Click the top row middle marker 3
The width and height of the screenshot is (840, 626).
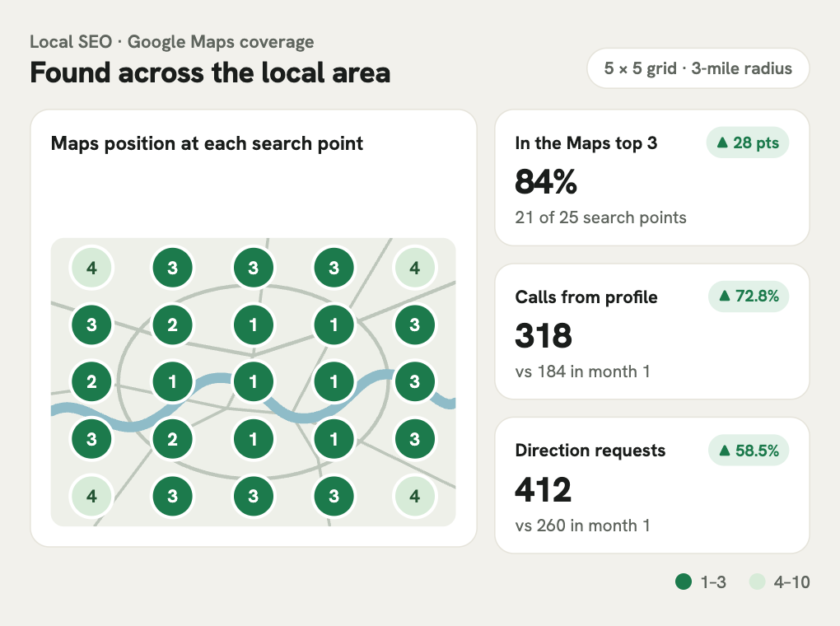point(254,268)
